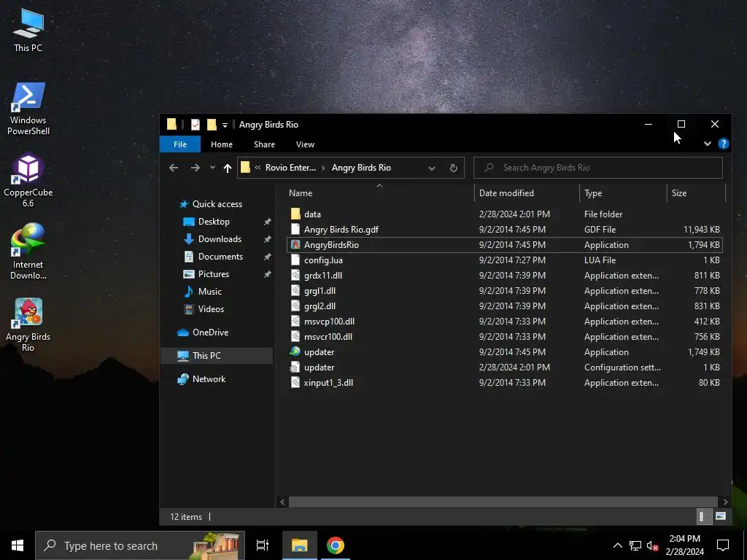
Task: Switch to the View ribbon tab
Action: point(305,144)
